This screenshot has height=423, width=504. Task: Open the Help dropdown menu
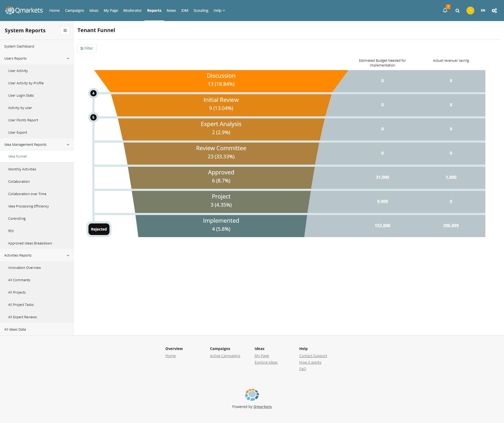(219, 11)
